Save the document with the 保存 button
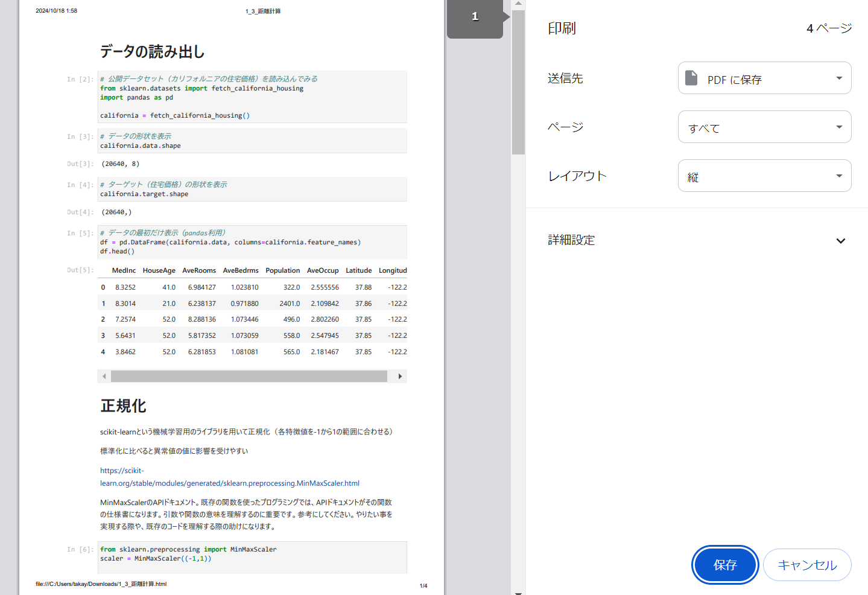 (x=725, y=565)
